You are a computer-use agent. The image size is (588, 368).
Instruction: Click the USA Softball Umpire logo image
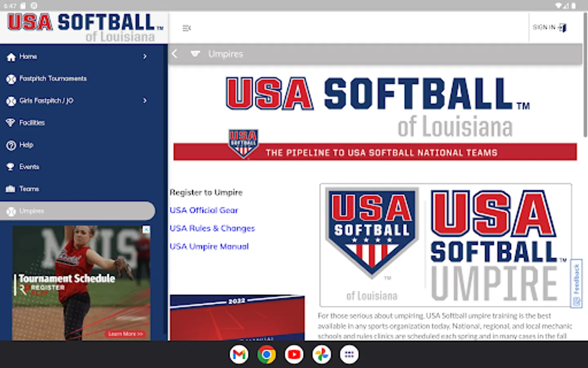[x=445, y=245]
